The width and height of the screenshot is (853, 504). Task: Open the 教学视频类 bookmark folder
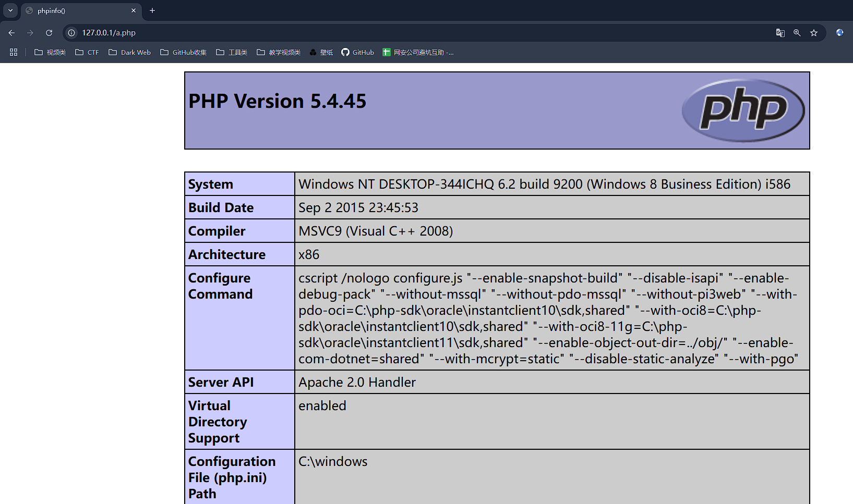click(x=279, y=52)
